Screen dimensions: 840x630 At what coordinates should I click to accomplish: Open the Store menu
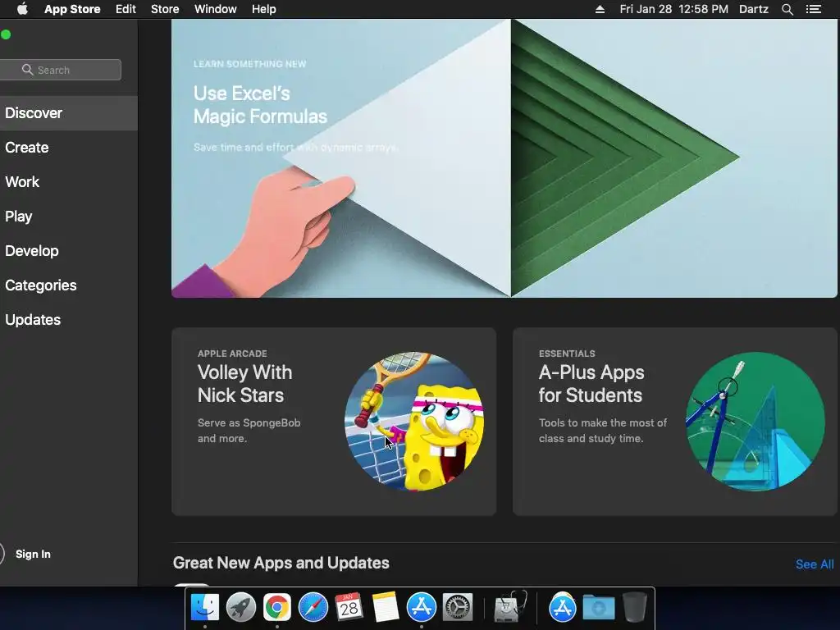tap(165, 9)
